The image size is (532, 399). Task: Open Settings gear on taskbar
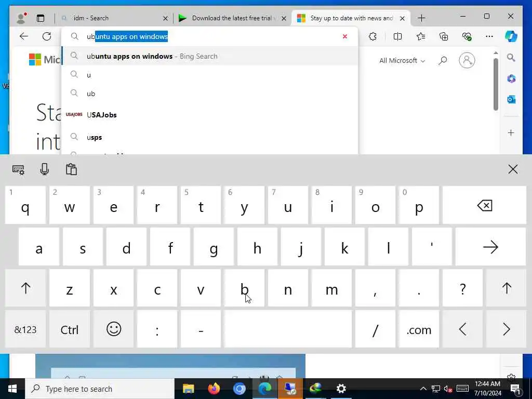(x=341, y=389)
